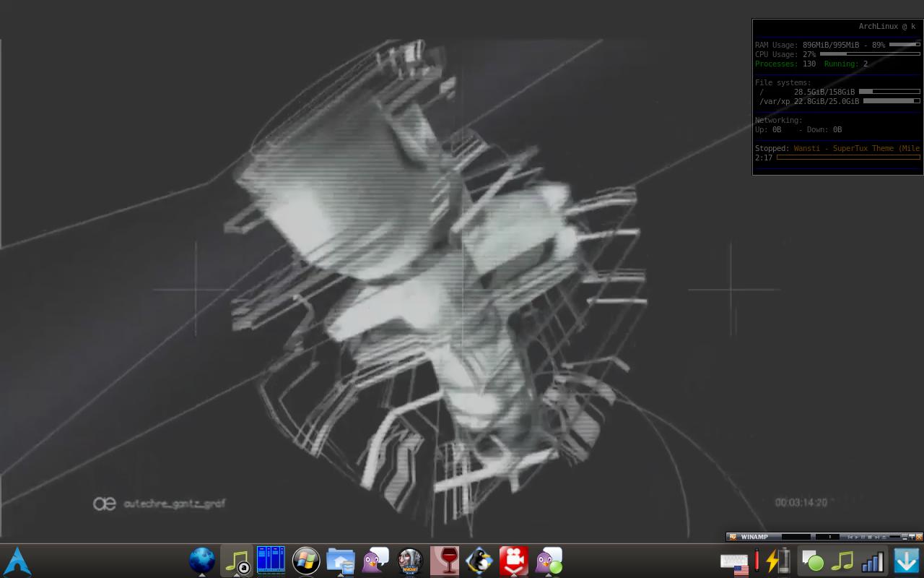Stop playback in the Winamp bar
This screenshot has width=924, height=578.
coord(870,537)
